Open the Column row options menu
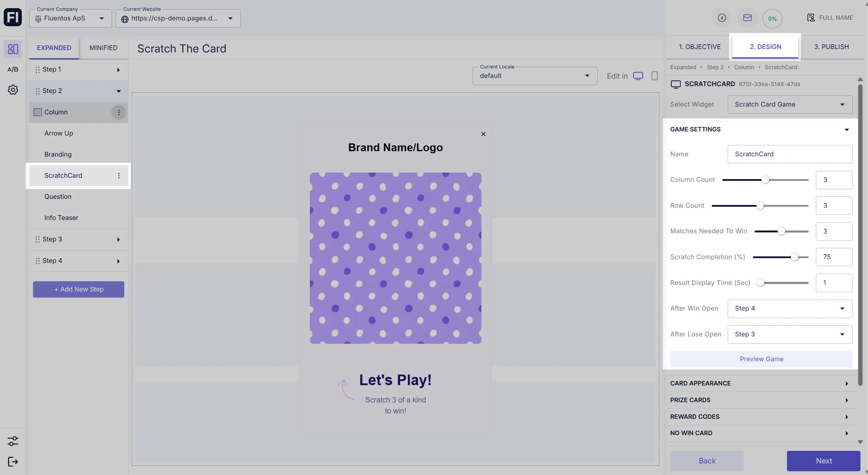The width and height of the screenshot is (868, 475). pos(119,112)
